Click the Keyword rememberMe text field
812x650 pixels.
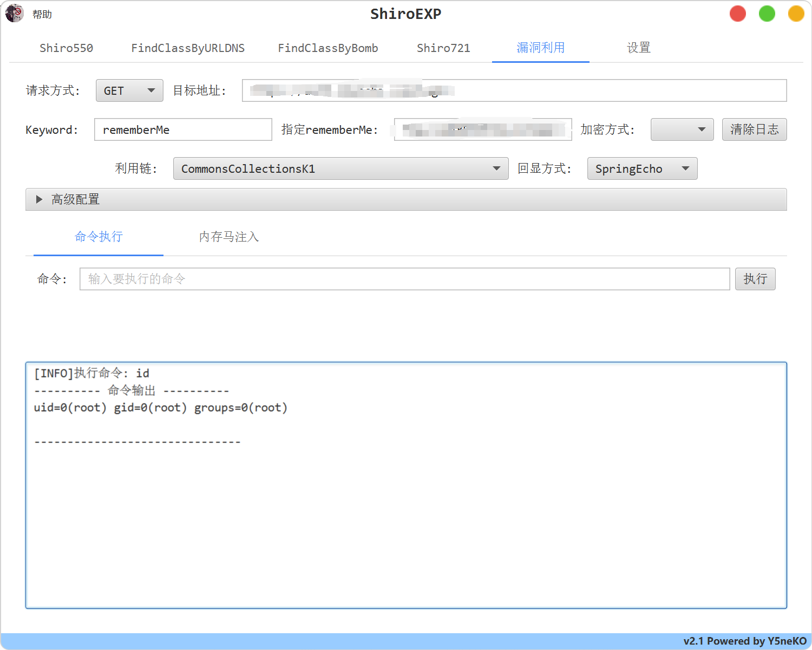coord(183,129)
